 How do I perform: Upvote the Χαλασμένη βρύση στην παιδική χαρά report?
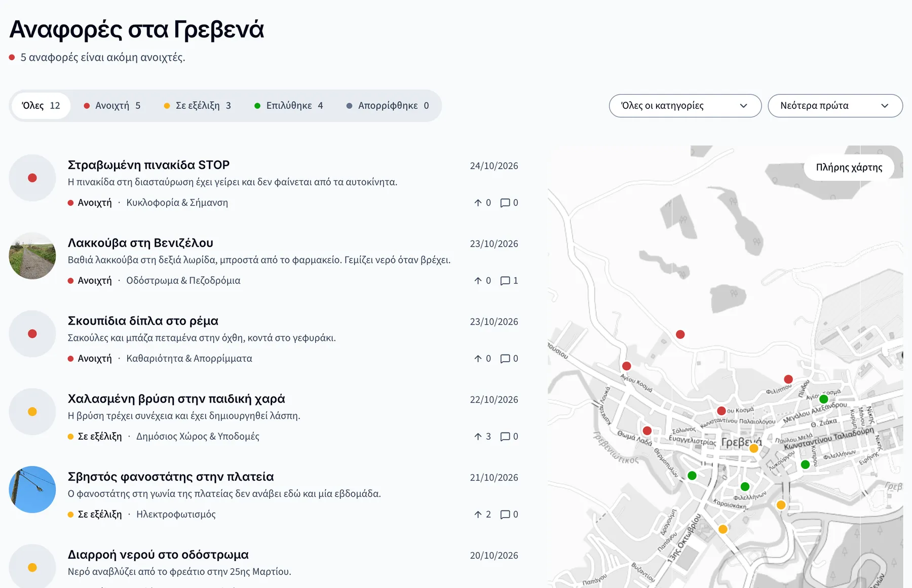point(482,437)
